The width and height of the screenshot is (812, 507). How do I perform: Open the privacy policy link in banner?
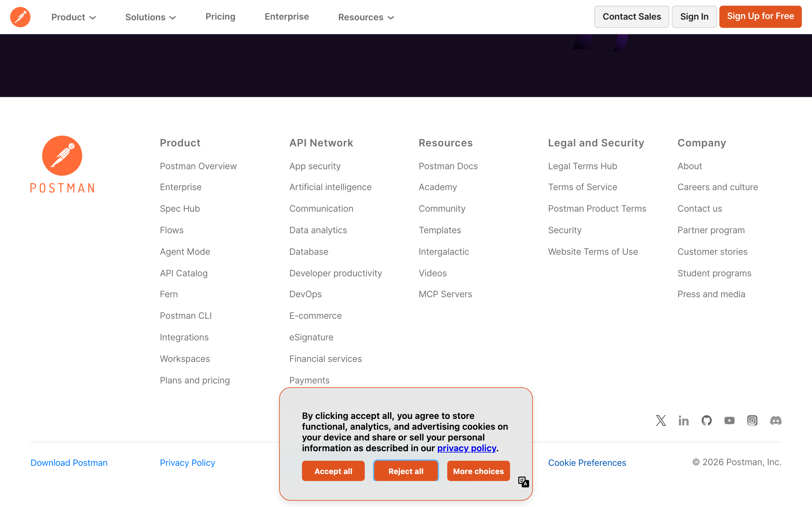(x=466, y=448)
